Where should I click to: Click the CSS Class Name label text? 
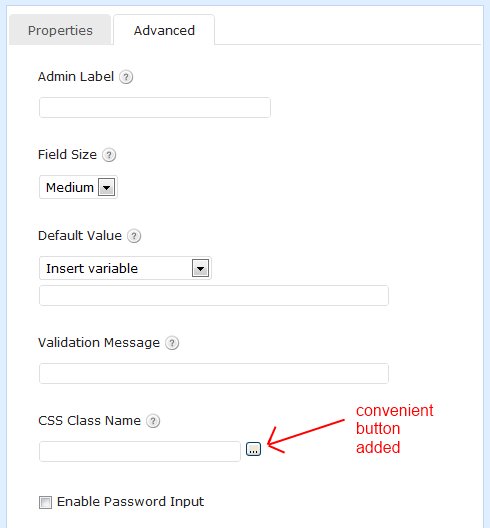pos(89,421)
